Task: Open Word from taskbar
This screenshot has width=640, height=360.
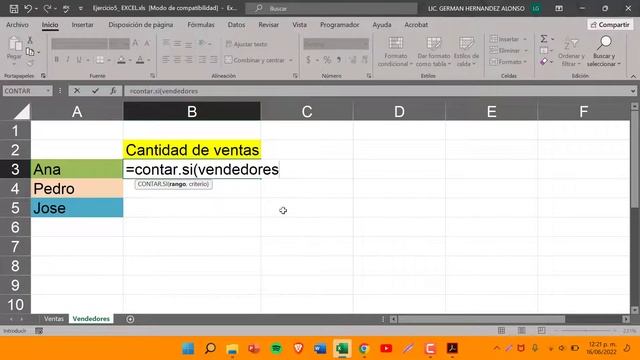Action: tap(320, 348)
